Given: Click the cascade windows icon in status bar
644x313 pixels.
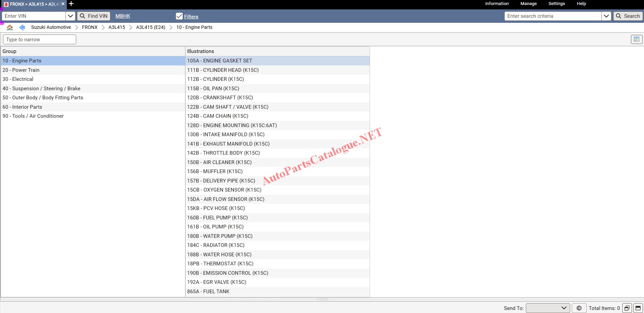Looking at the screenshot, I should [x=627, y=308].
